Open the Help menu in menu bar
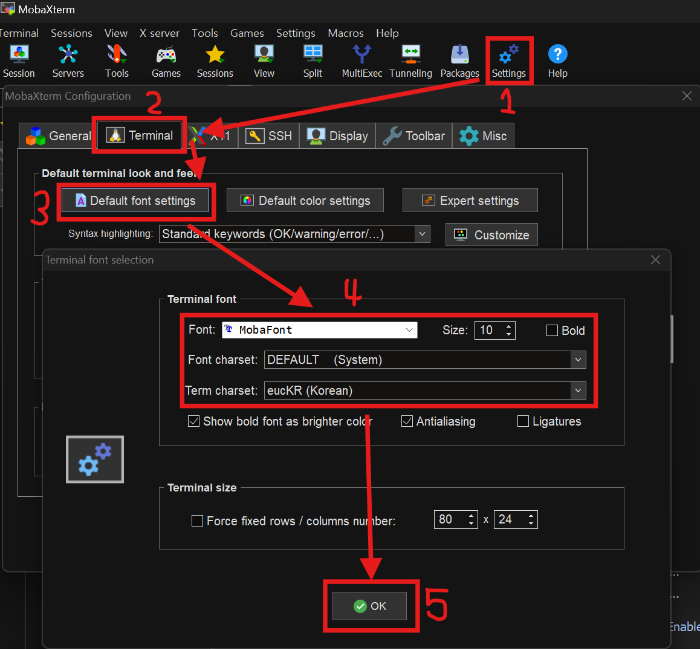 pos(387,33)
